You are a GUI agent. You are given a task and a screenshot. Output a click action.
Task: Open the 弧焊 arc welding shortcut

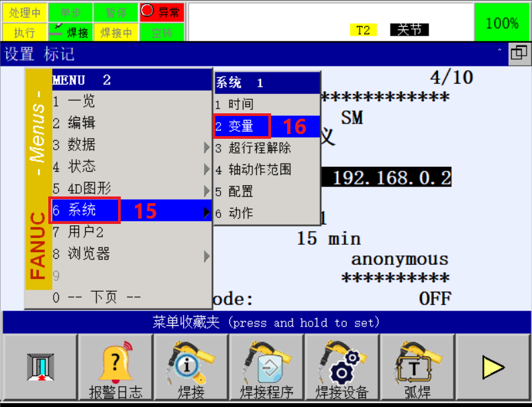(x=417, y=367)
